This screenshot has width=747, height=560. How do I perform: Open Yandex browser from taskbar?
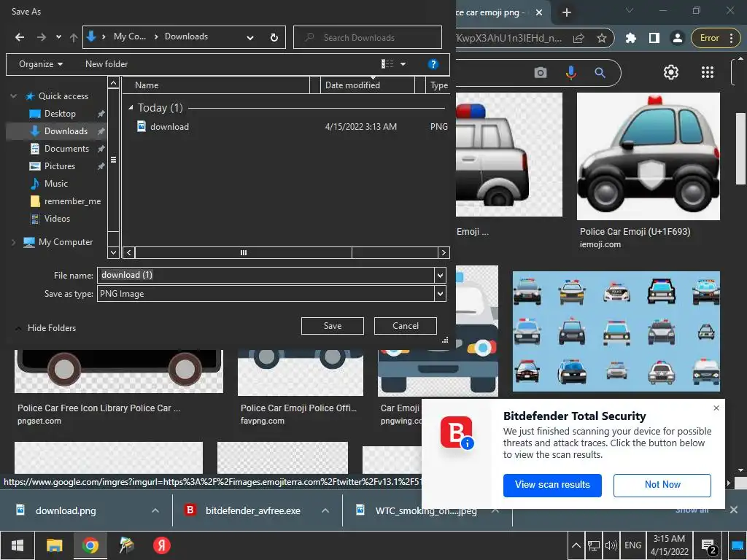click(161, 545)
